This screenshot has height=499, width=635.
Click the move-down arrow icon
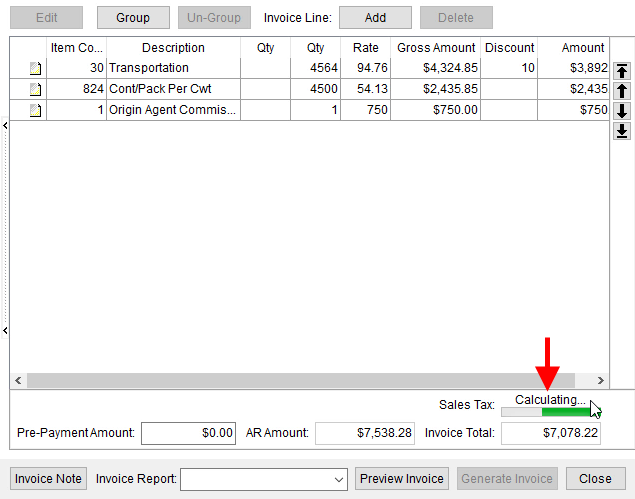(621, 111)
